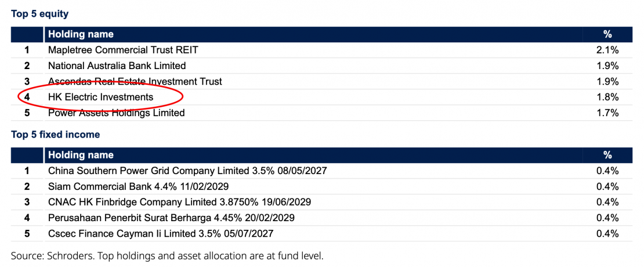Click 'Holding name' header in equity table
This screenshot has width=644, height=267.
(x=81, y=34)
